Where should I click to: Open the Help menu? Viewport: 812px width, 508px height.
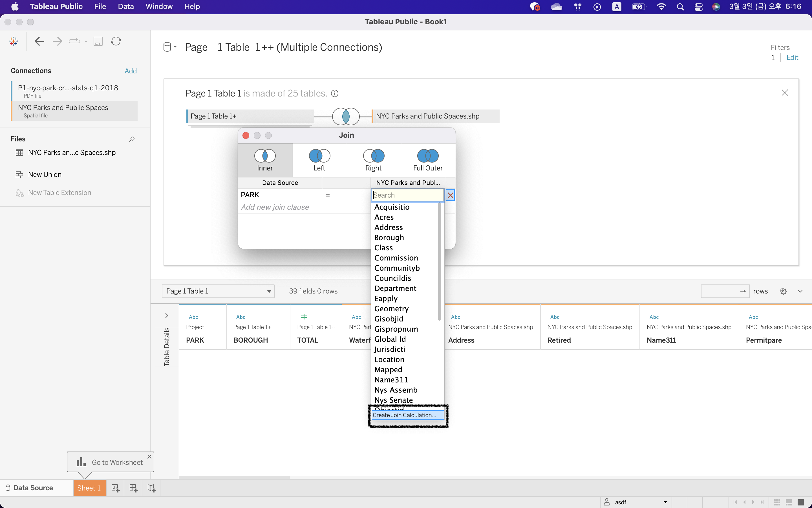[192, 6]
